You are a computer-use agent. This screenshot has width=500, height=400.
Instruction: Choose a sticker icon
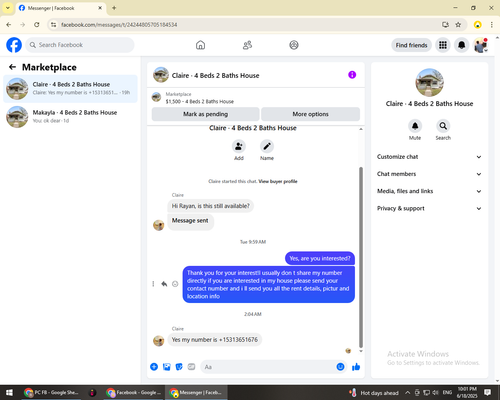[179, 367]
